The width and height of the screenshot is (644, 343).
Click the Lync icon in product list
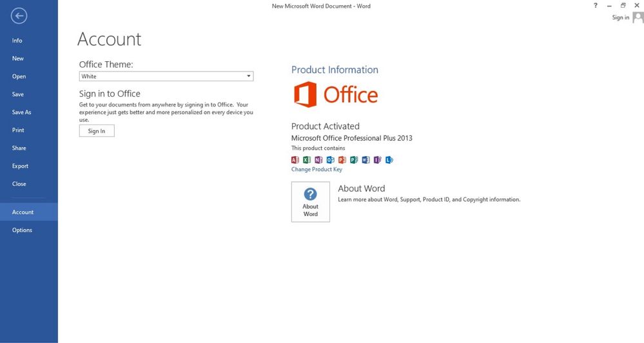pyautogui.click(x=389, y=160)
